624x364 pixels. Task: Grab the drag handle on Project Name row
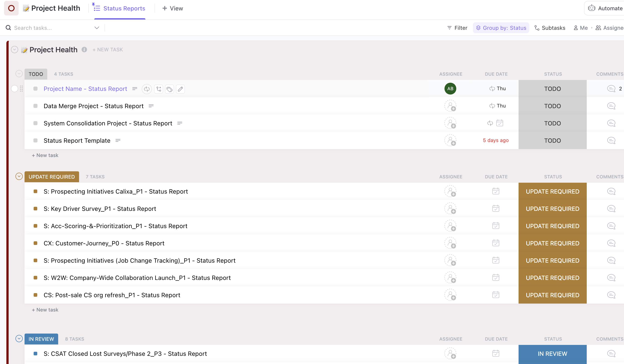pos(21,89)
